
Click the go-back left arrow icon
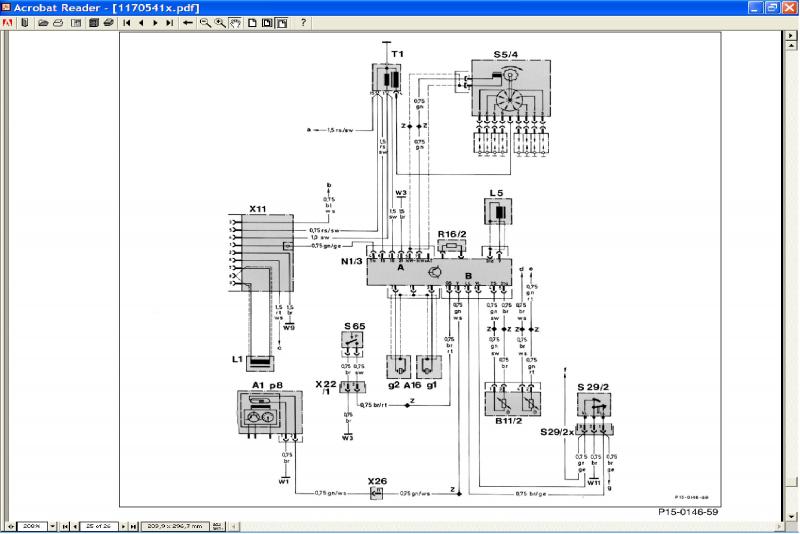(x=188, y=23)
